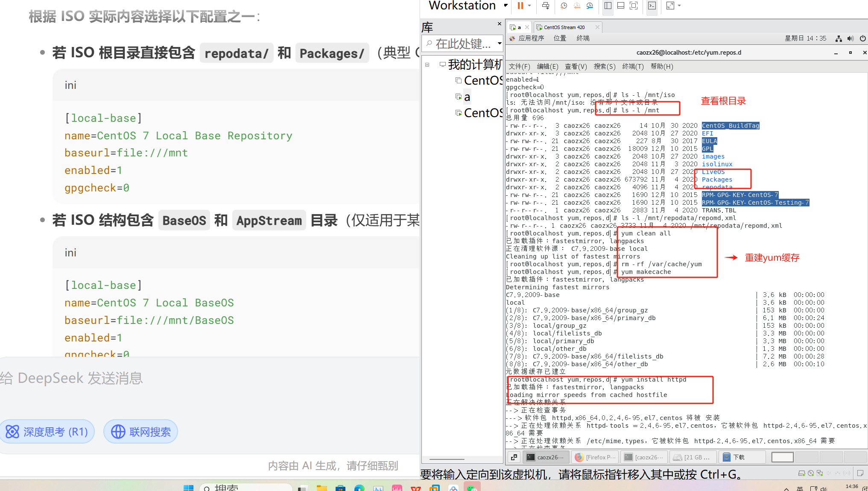Click the revert to snapshot icon
This screenshot has width=868, height=491.
[577, 6]
